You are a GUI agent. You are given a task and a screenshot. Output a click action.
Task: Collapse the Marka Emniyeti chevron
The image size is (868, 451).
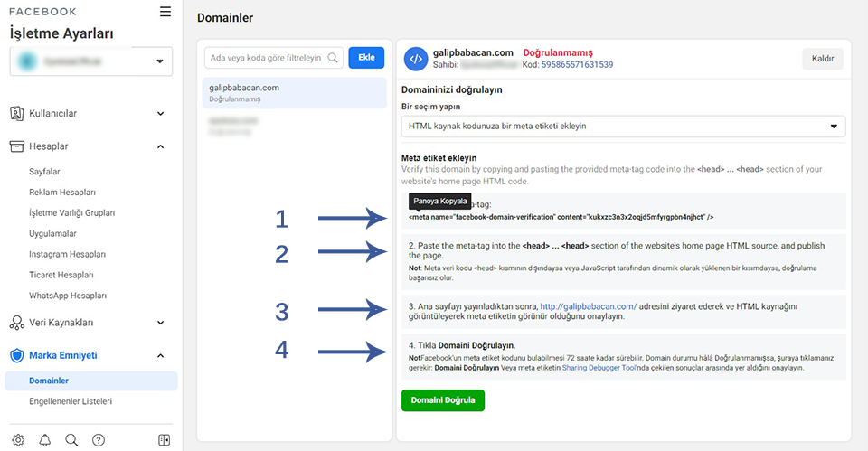pos(161,356)
